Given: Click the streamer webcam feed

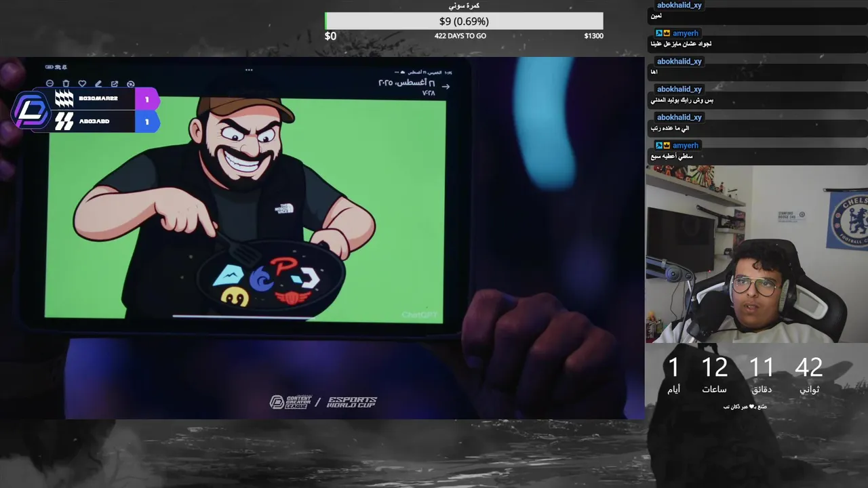Looking at the screenshot, I should [x=756, y=254].
